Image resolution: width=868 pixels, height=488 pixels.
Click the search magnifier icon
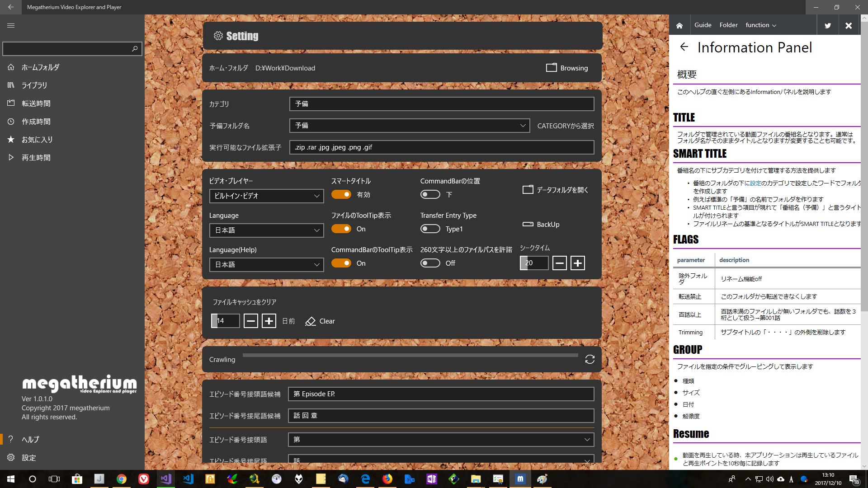point(134,49)
